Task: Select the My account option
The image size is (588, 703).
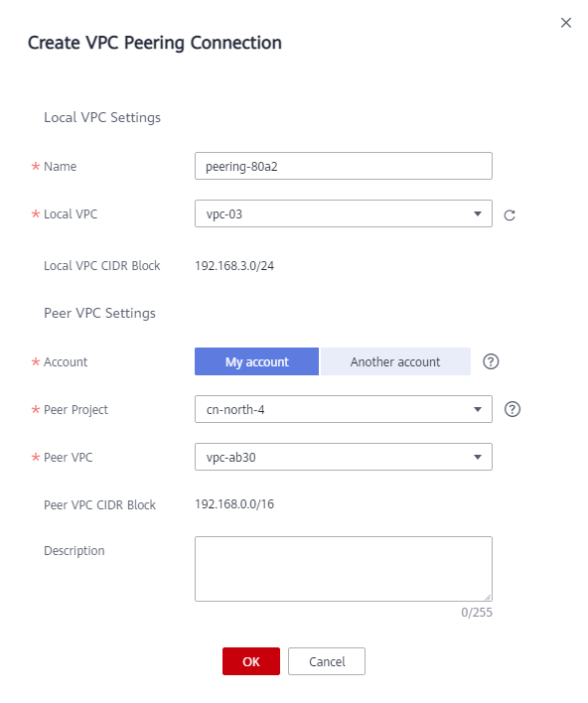Action: point(256,361)
